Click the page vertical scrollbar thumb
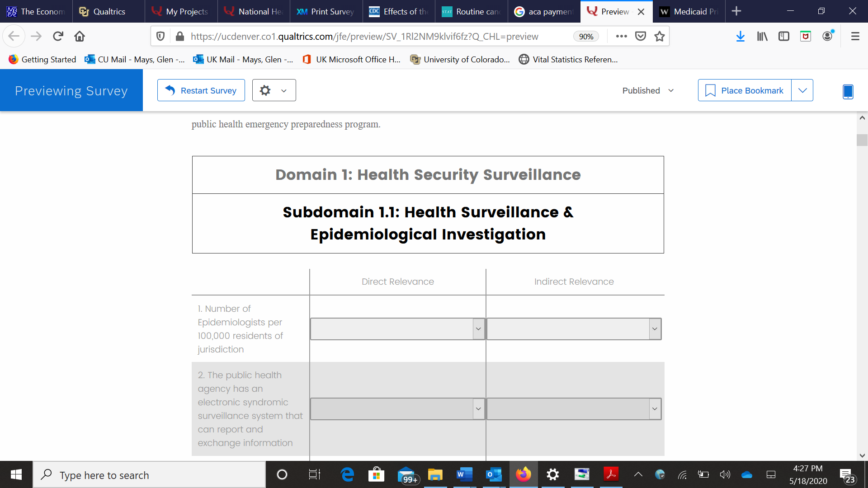Image resolution: width=868 pixels, height=488 pixels. [x=862, y=140]
